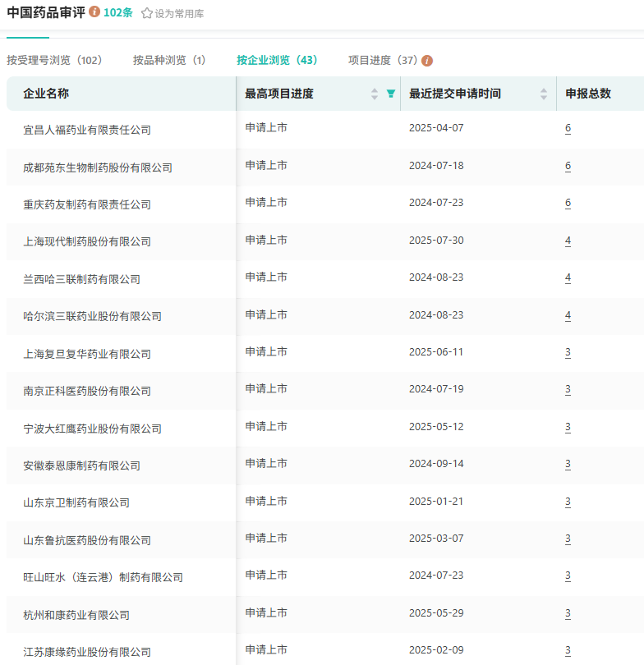644x665 pixels.
Task: Open count 3 for 宁波大红鹰药业股份有限公司
Action: tap(568, 427)
